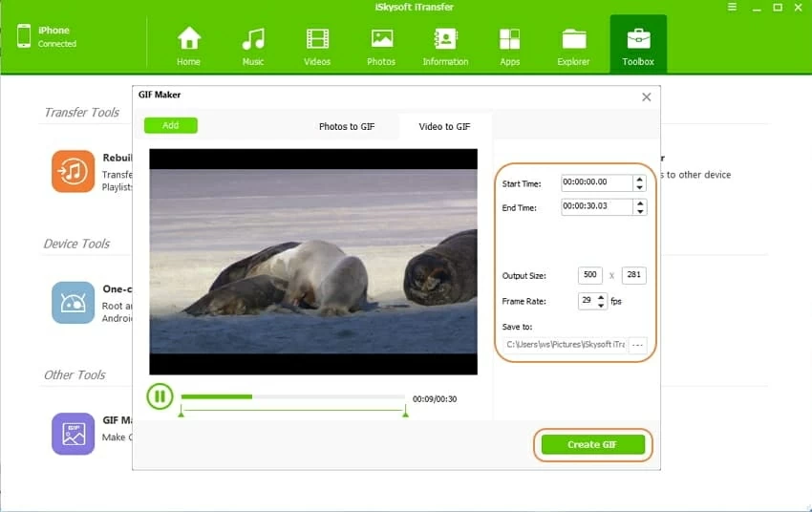The height and width of the screenshot is (512, 812).
Task: Open the Videos section icon
Action: [x=317, y=39]
